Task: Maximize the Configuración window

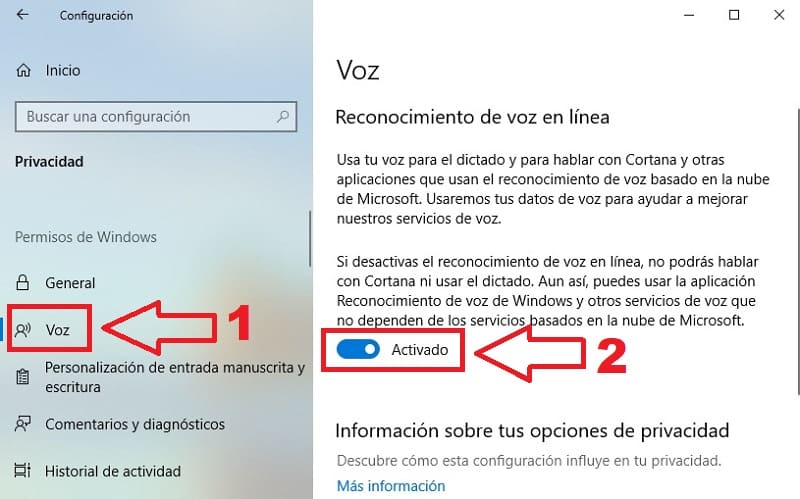Action: tap(734, 15)
